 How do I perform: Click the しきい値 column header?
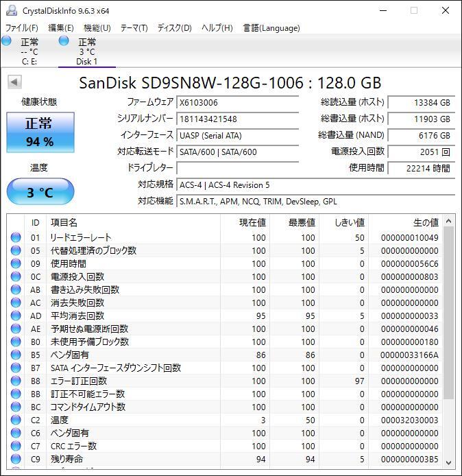tap(343, 222)
